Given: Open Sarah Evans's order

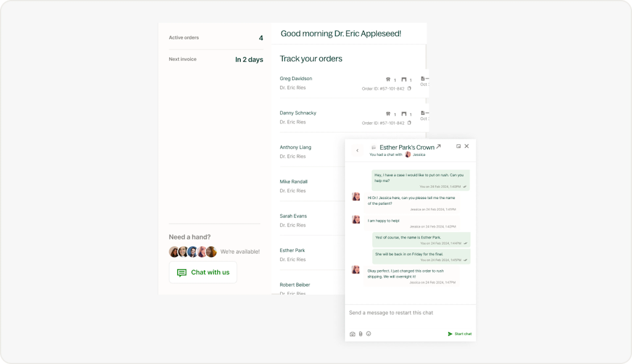Looking at the screenshot, I should [293, 216].
